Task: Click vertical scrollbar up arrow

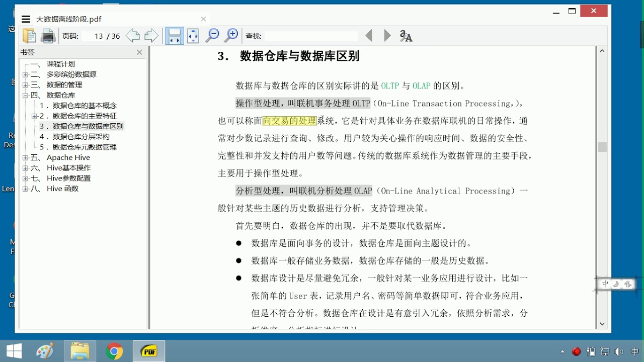Action: (602, 51)
